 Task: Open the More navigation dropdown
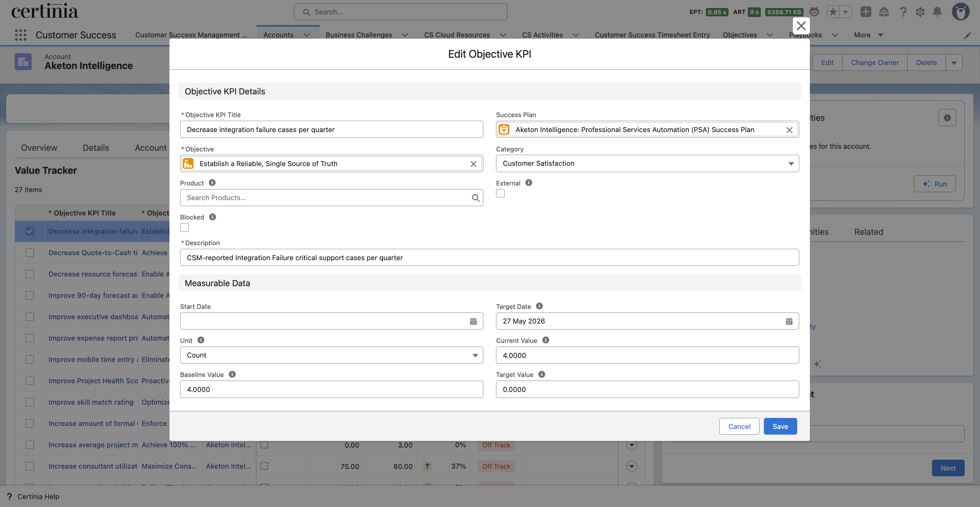click(869, 35)
